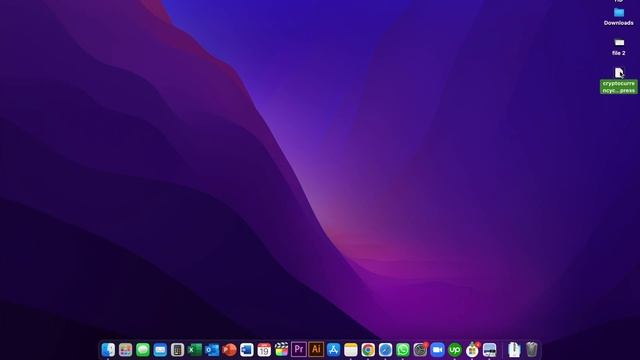Screen dimensions: 640x360
Task: Open the colorful badged app beside Upwork
Action: (x=472, y=350)
